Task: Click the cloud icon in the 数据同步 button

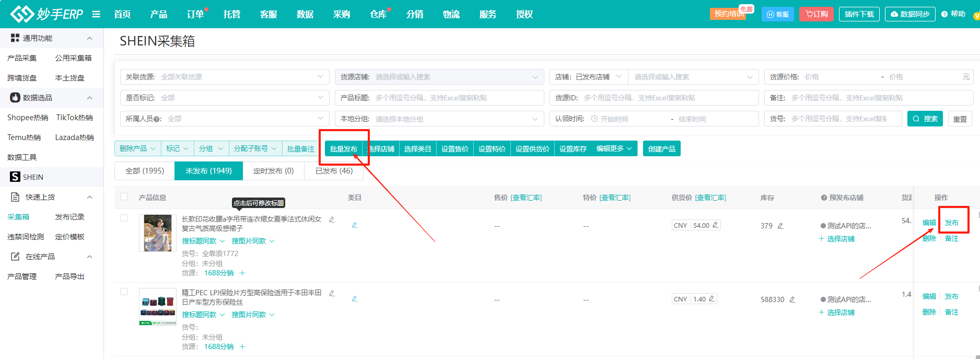Action: pos(894,14)
